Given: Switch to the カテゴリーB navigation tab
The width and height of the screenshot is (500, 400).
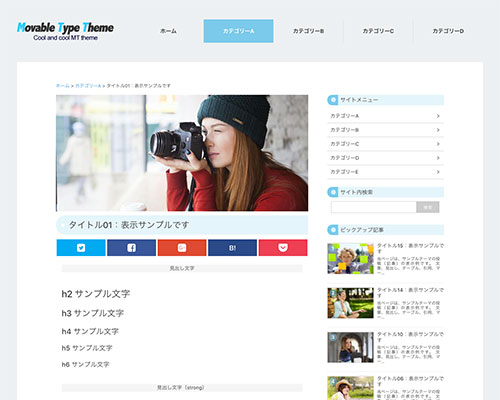Looking at the screenshot, I should (308, 31).
